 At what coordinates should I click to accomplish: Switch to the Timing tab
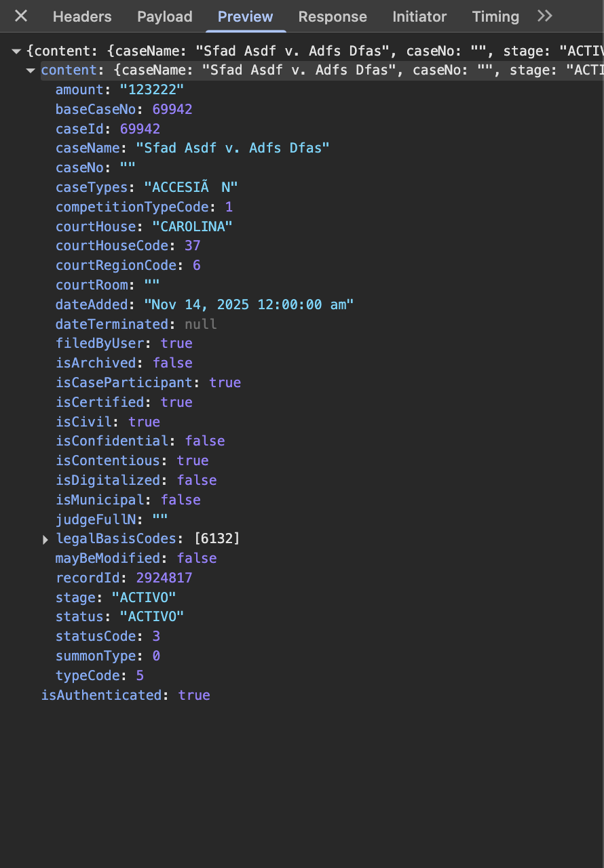[495, 17]
